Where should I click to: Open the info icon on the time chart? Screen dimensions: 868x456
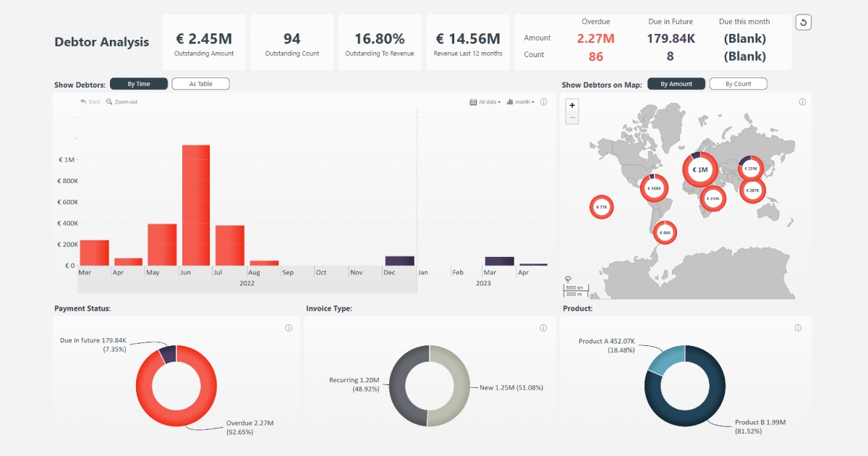(543, 102)
